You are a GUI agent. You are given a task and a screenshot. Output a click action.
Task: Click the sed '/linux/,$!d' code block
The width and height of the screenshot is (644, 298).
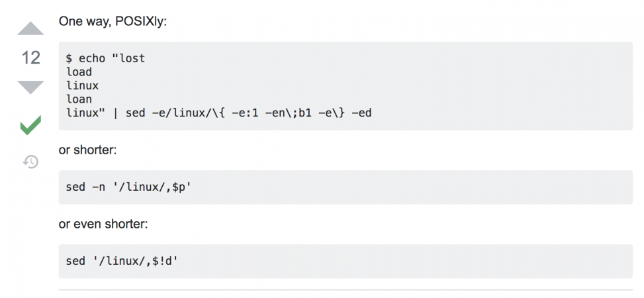pyautogui.click(x=122, y=261)
